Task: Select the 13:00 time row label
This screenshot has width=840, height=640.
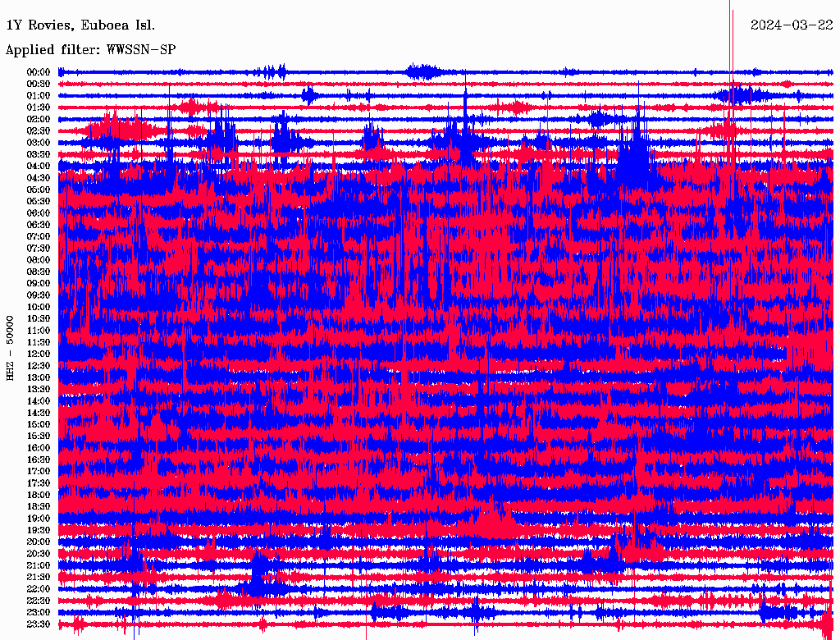Action: pyautogui.click(x=39, y=377)
